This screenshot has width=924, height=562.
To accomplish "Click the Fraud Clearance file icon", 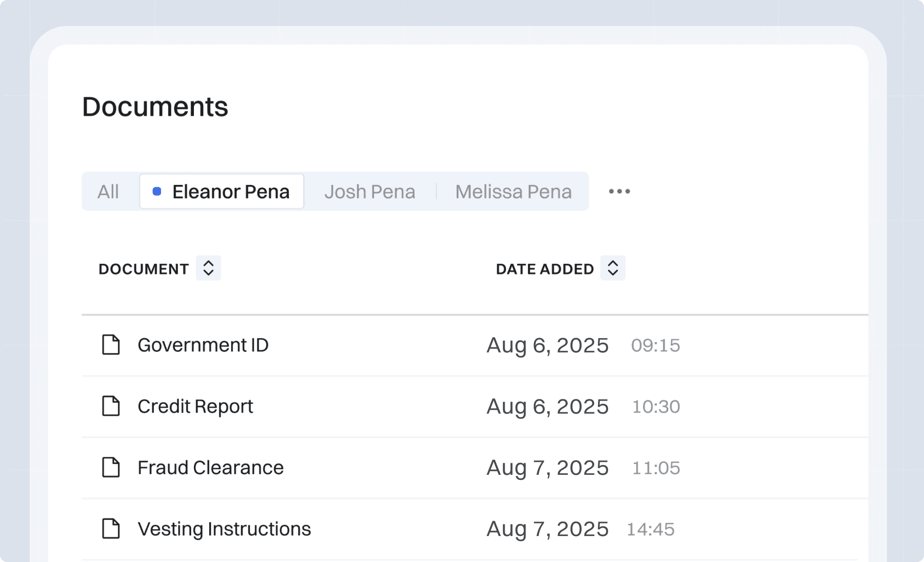I will (x=110, y=468).
